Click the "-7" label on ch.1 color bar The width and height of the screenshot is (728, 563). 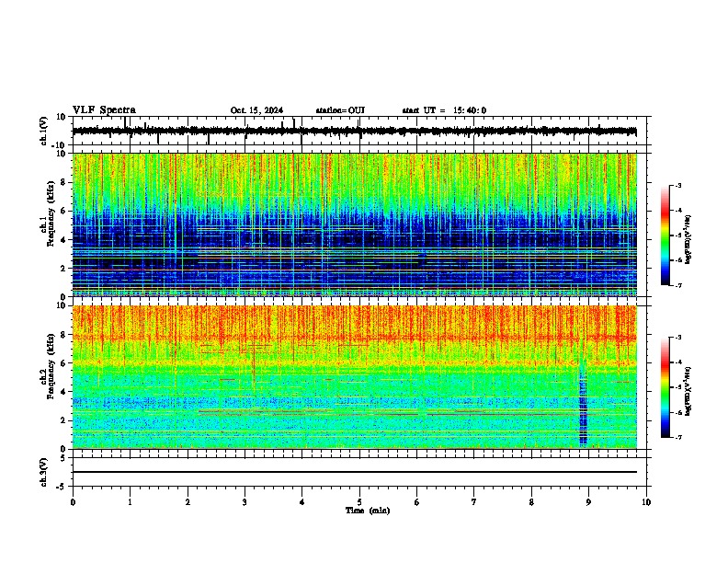(678, 285)
